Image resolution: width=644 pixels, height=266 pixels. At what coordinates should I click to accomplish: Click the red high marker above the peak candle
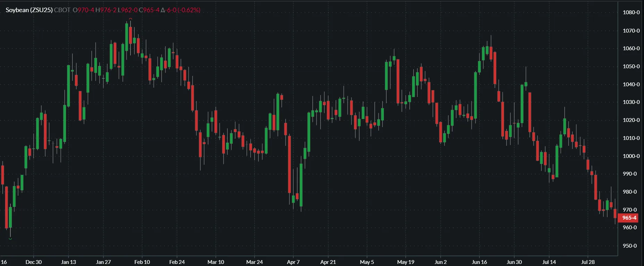tap(130, 19)
